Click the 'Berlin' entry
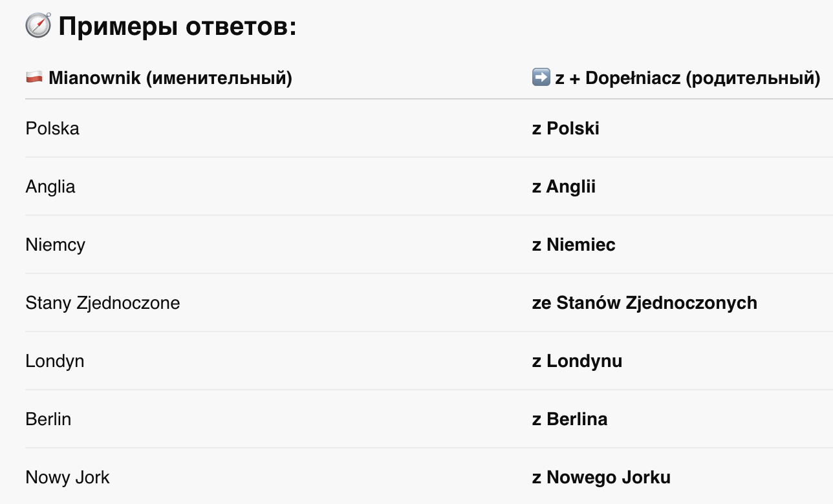833x504 pixels. [x=49, y=419]
